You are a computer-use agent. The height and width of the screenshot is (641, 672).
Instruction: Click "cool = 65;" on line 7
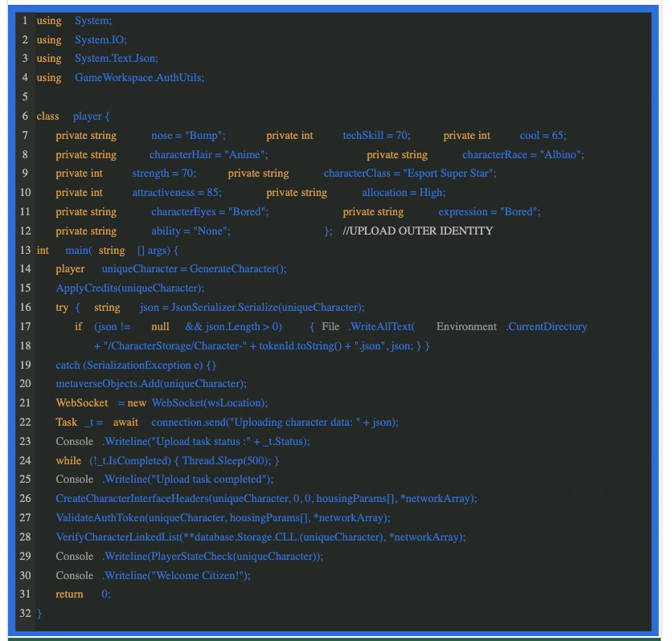543,135
